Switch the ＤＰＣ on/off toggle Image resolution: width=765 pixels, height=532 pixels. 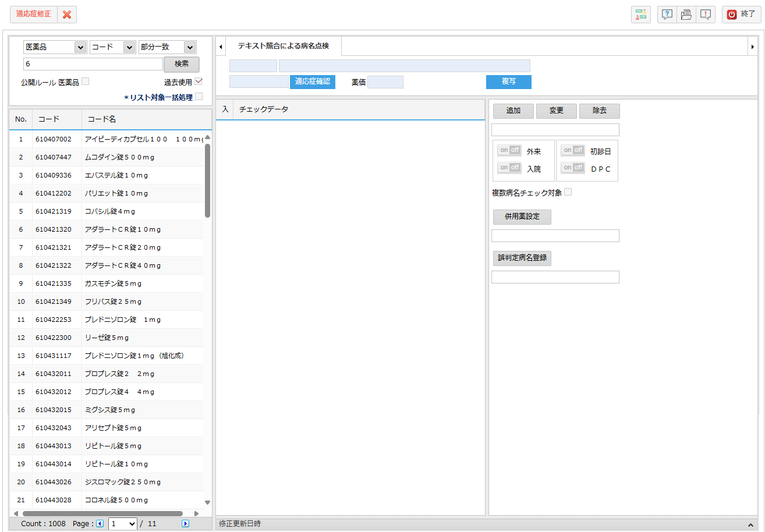(x=573, y=168)
